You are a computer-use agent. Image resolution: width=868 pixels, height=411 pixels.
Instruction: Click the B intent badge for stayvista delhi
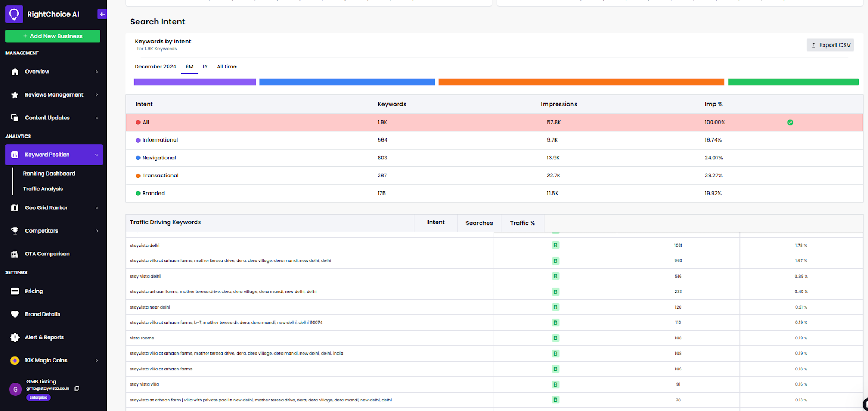(x=556, y=246)
